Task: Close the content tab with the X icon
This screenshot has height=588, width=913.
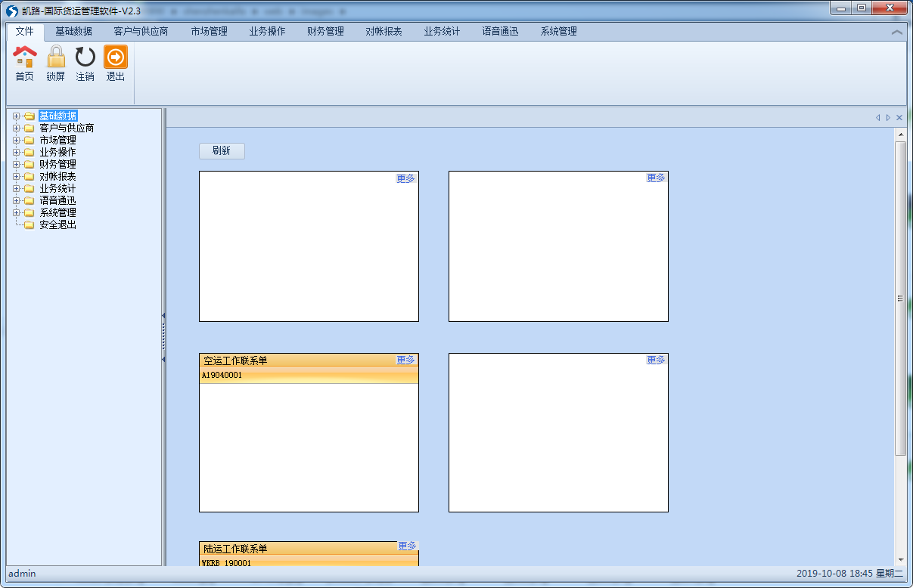Action: click(x=899, y=118)
